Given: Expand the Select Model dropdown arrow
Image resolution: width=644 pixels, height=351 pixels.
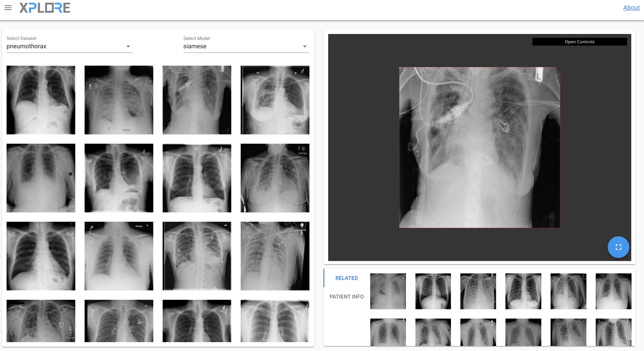Looking at the screenshot, I should pos(304,47).
